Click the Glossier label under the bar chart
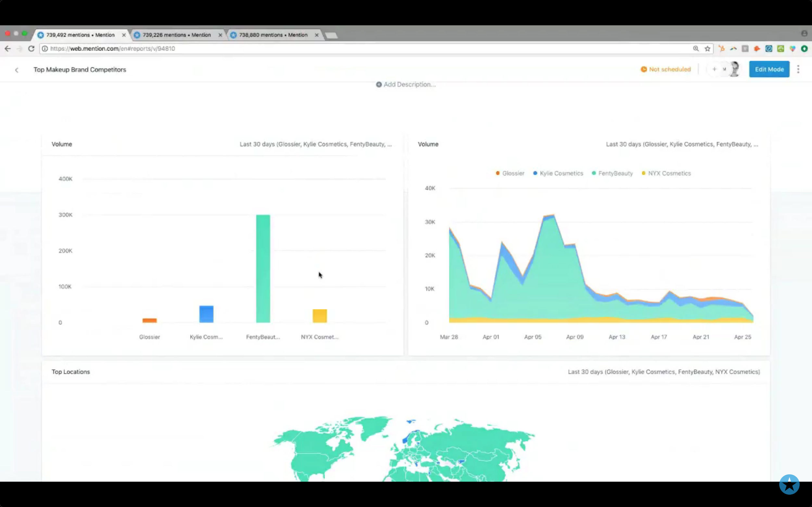The width and height of the screenshot is (812, 507). point(150,337)
